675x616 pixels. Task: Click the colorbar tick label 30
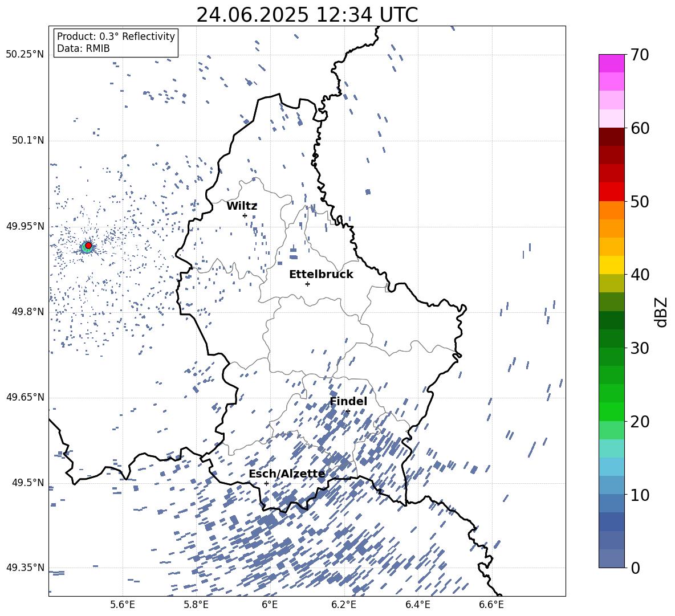640,348
